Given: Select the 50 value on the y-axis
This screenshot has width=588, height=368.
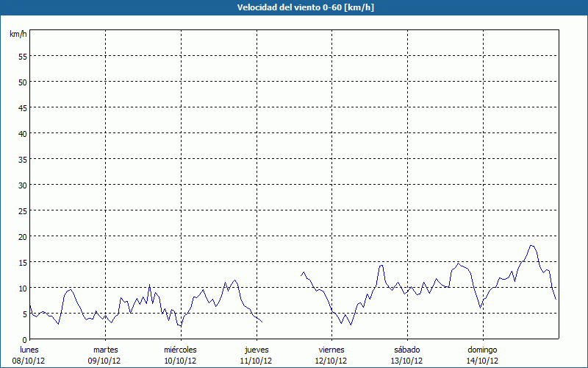Looking at the screenshot, I should (22, 82).
